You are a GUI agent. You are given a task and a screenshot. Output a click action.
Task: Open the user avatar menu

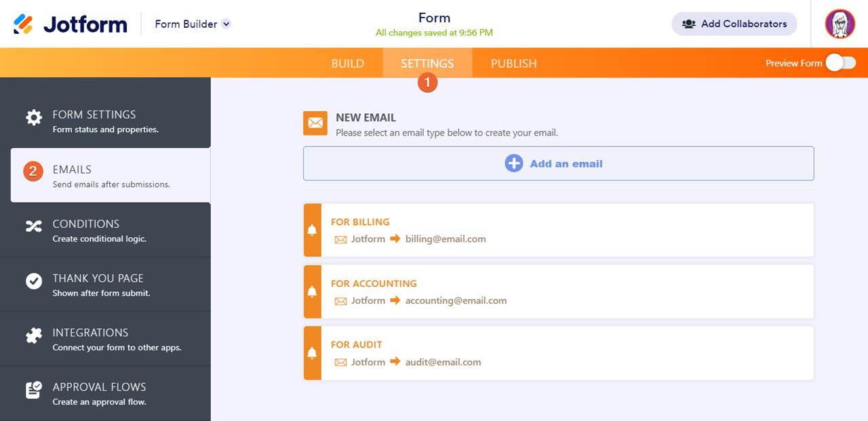840,24
